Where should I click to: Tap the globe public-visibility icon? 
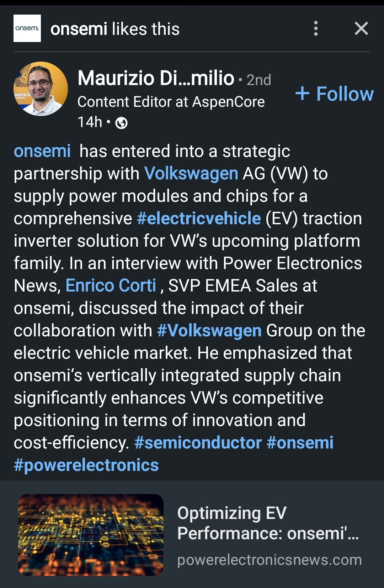tap(122, 123)
